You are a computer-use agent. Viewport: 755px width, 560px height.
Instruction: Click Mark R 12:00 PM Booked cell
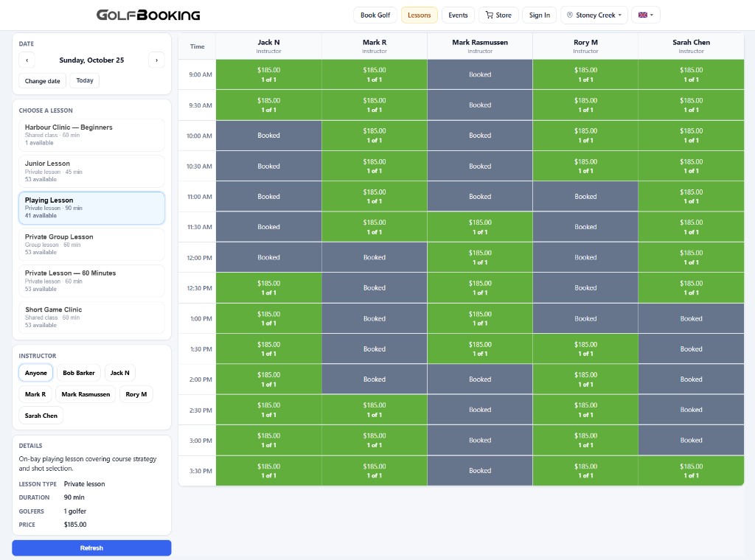click(x=374, y=257)
